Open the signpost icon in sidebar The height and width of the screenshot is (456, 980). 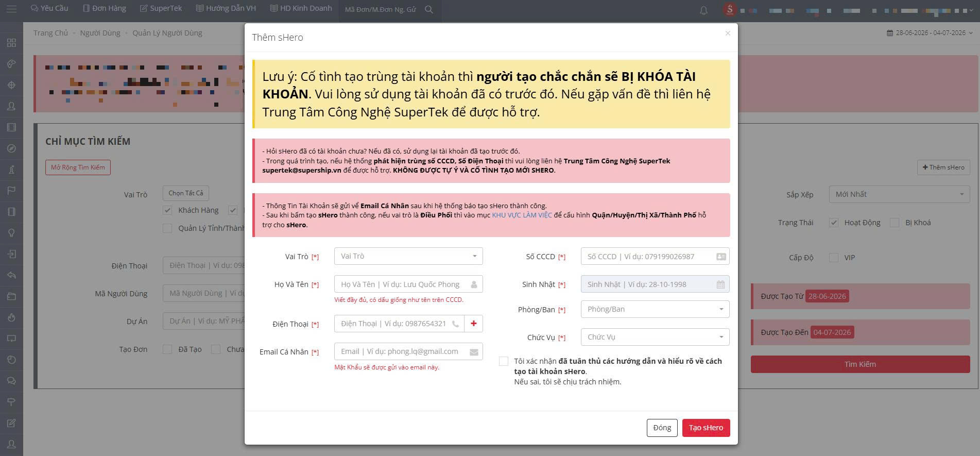pyautogui.click(x=11, y=402)
